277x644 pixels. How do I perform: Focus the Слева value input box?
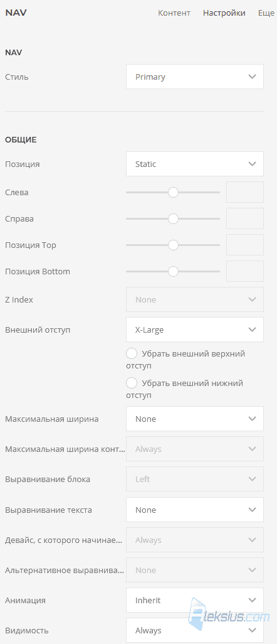(x=245, y=192)
